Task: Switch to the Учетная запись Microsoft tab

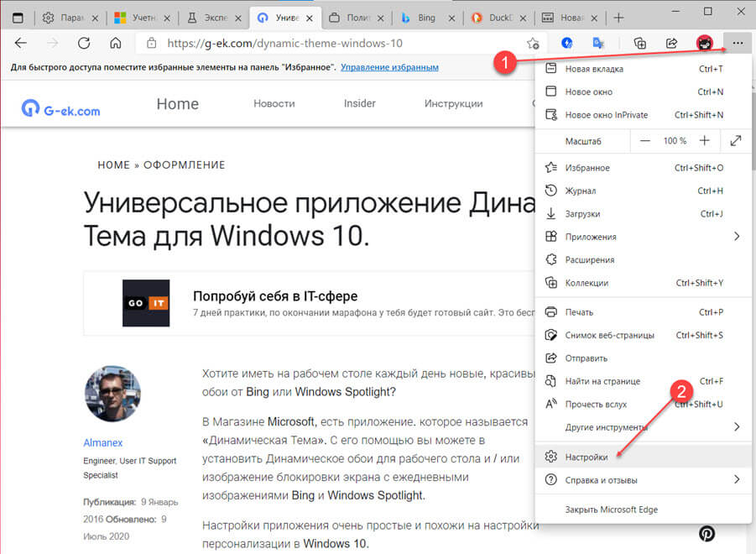Action: 143,18
